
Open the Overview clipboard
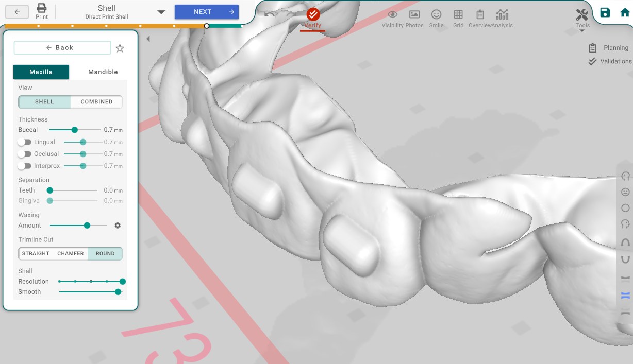[x=480, y=14]
